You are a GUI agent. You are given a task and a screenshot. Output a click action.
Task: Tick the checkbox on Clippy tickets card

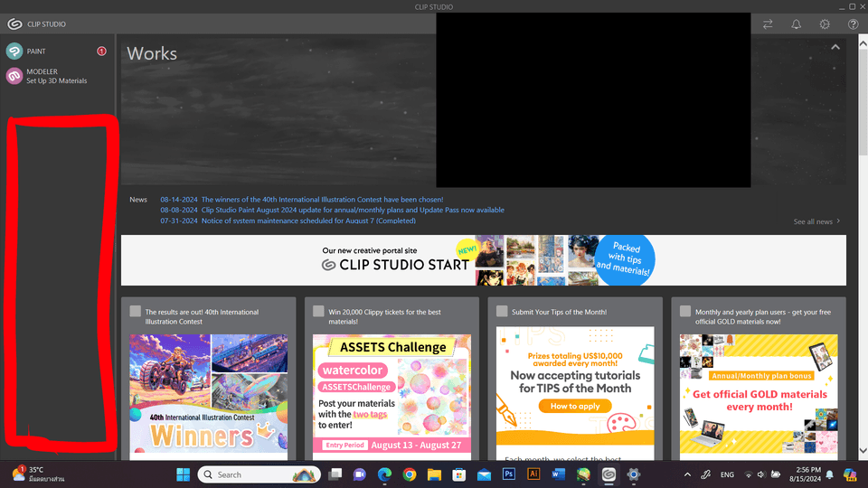point(318,311)
